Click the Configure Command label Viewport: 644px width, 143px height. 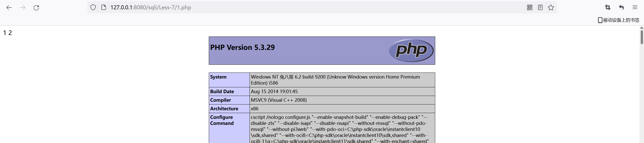(x=222, y=120)
